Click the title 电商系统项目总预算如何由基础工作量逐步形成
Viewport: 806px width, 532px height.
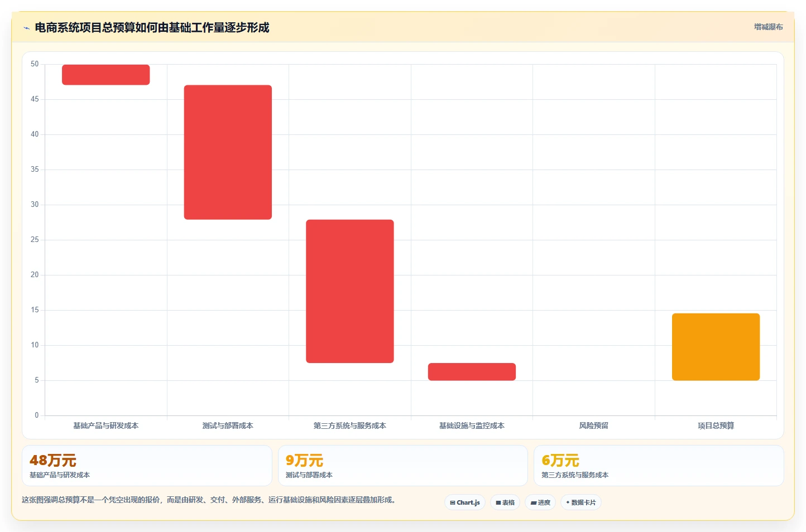(x=152, y=28)
